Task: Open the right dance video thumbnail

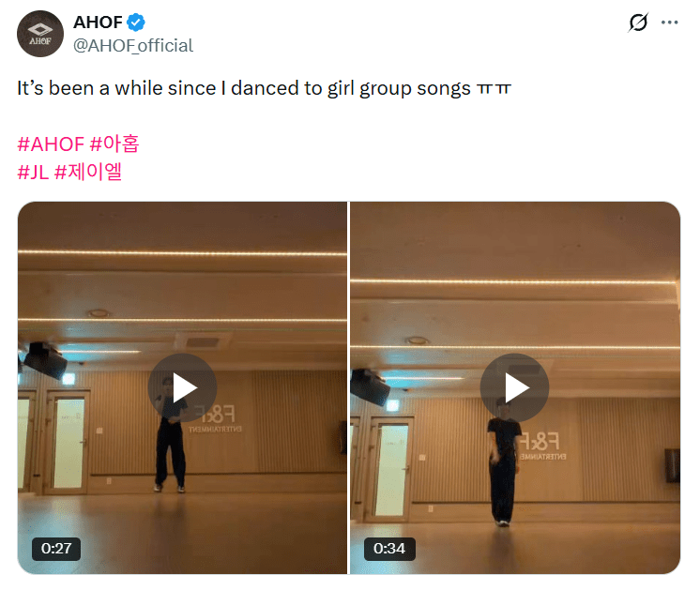Action: [515, 387]
